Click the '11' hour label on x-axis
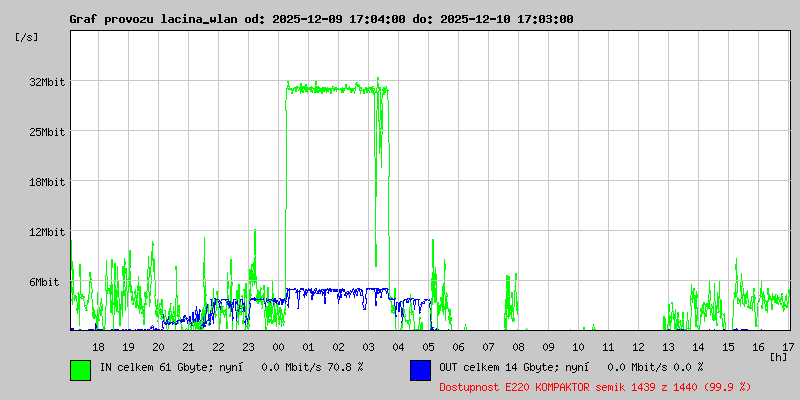This screenshot has width=800, height=400. (608, 347)
